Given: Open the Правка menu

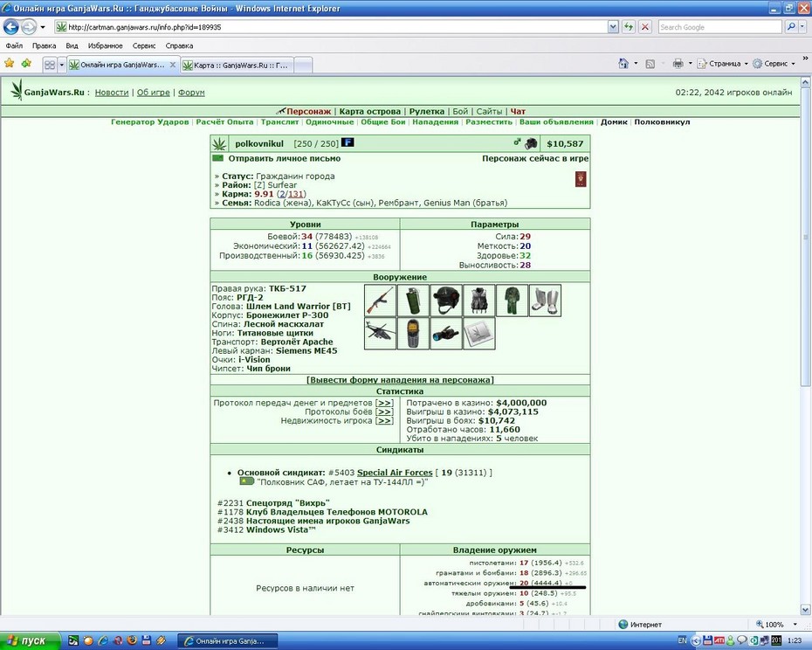Looking at the screenshot, I should tap(44, 45).
